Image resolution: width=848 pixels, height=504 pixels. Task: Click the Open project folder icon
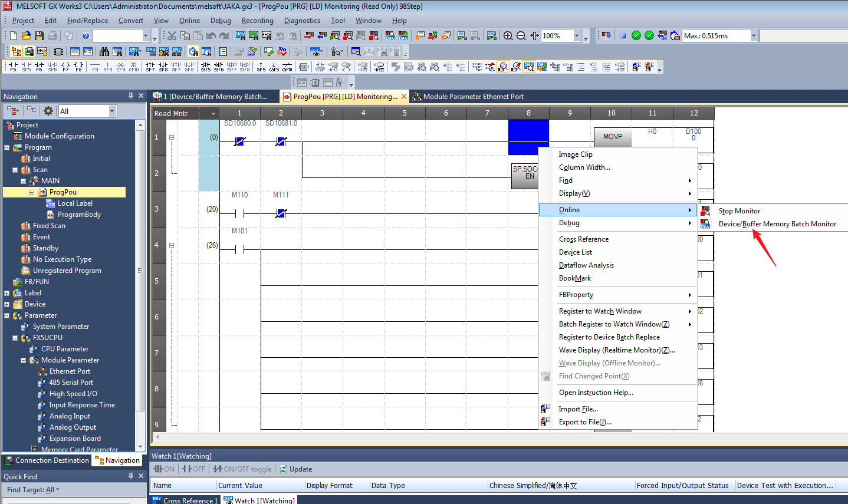26,36
